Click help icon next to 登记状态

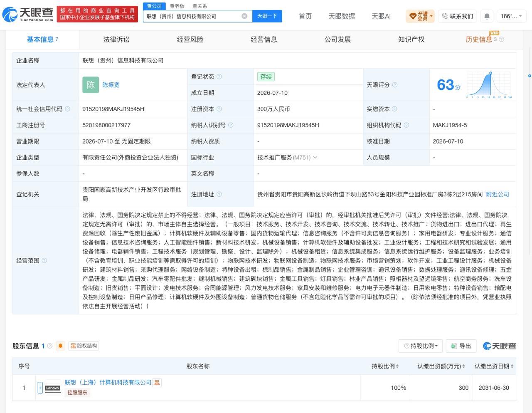(x=219, y=77)
